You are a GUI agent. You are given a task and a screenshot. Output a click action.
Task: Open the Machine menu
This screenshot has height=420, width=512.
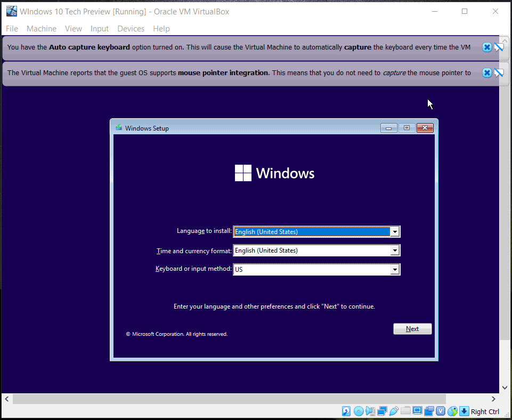[x=42, y=29]
